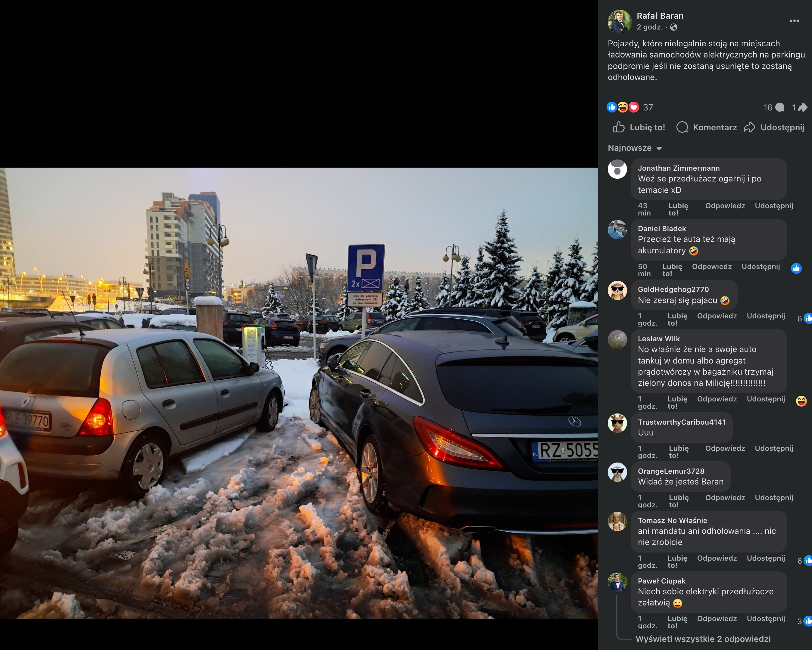Expand the Najnowsze comment sorting dropdown
The height and width of the screenshot is (650, 812).
[x=635, y=148]
